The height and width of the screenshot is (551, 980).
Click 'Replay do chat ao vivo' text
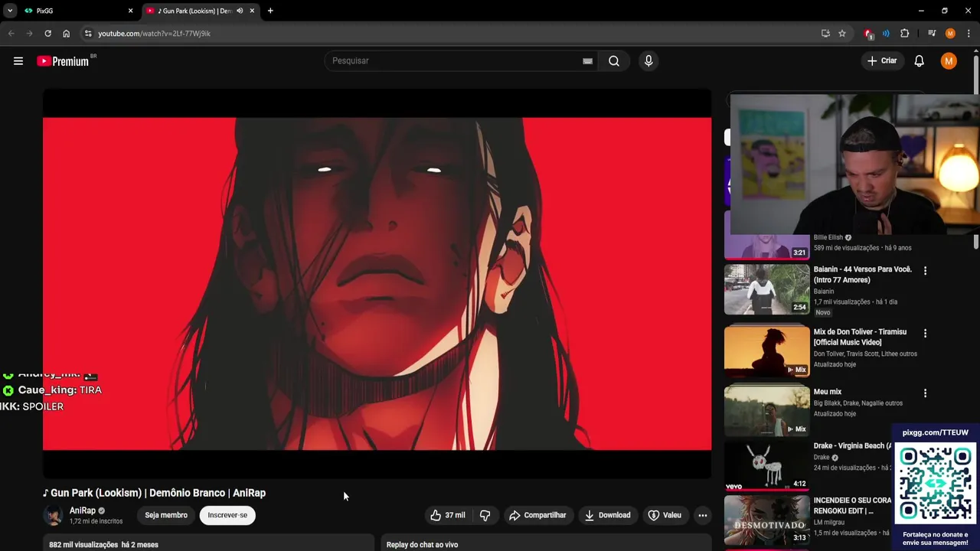pyautogui.click(x=422, y=545)
